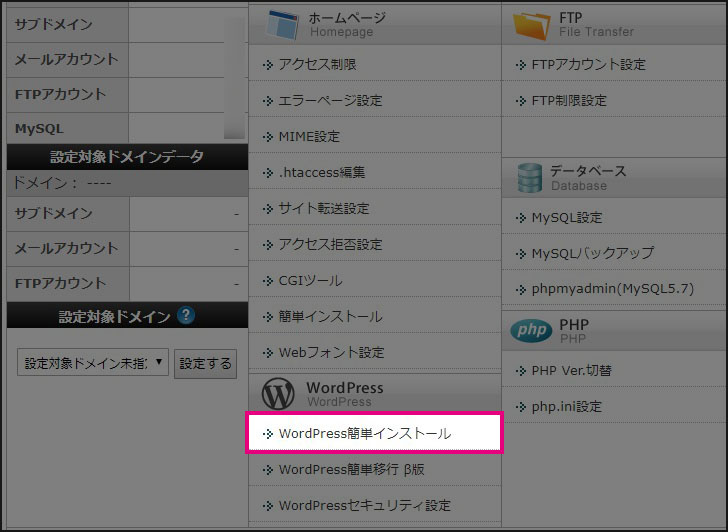728x532 pixels.
Task: Open WordPress簡単インストール link
Action: tap(365, 434)
